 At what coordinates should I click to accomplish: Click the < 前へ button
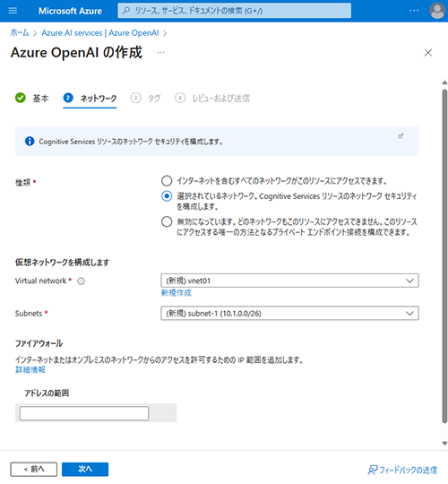tap(34, 469)
